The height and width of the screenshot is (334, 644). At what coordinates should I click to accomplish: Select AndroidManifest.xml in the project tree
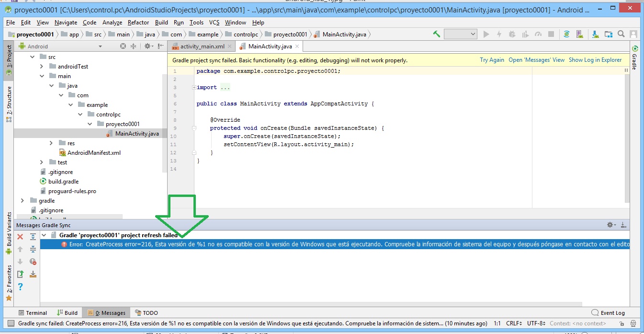pos(94,153)
